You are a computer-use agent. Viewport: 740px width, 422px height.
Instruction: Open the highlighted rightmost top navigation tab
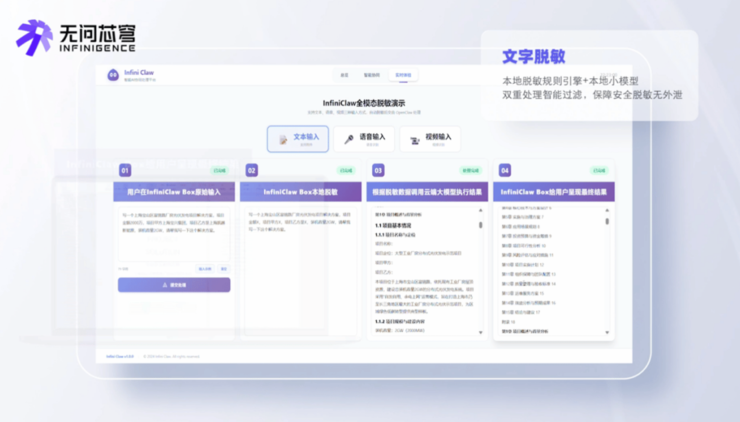click(x=403, y=75)
